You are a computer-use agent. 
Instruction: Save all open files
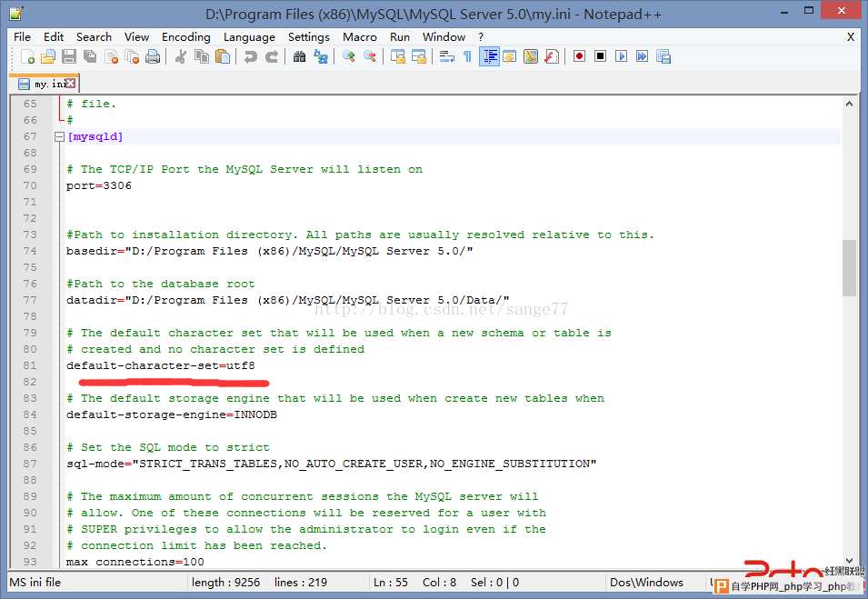[x=90, y=56]
